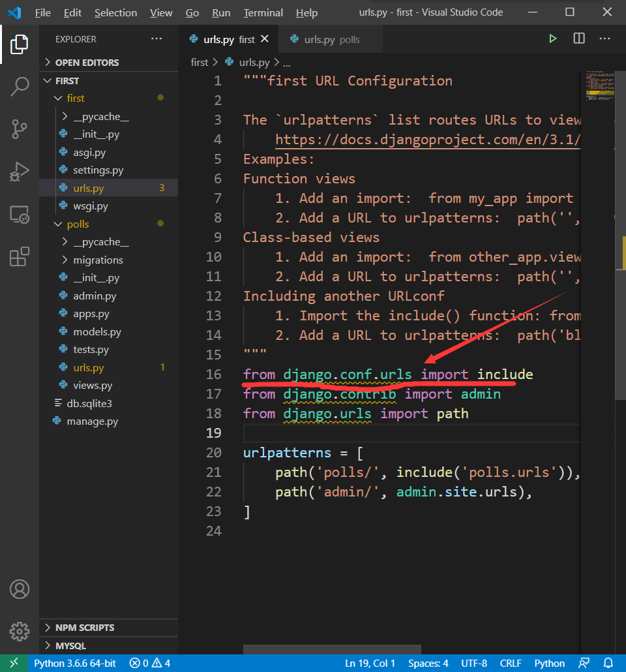Open the Help menu
626x672 pixels.
(x=306, y=13)
